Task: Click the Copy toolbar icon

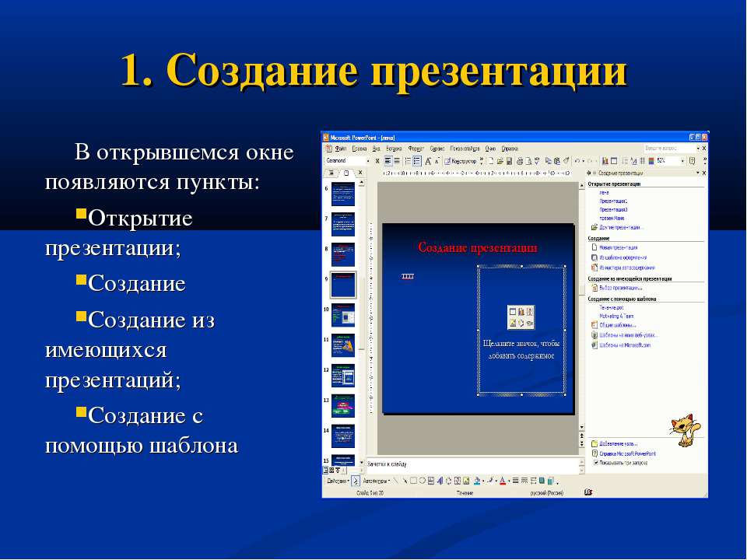Action: tap(549, 162)
